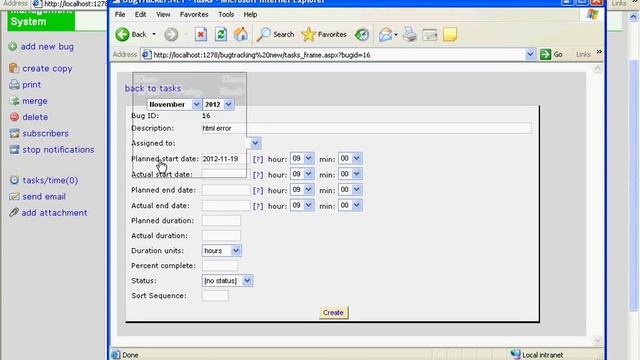Open Actual end date hour dropdown

point(302,205)
